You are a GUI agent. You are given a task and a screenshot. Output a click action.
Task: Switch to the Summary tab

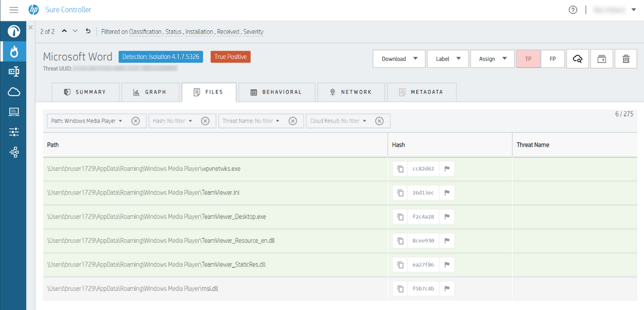[85, 92]
